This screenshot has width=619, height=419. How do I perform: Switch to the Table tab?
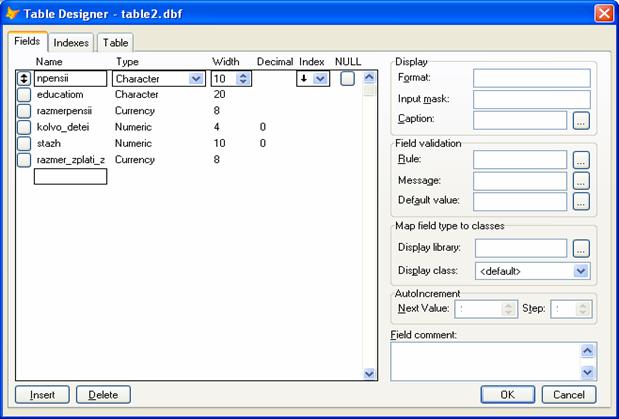116,43
